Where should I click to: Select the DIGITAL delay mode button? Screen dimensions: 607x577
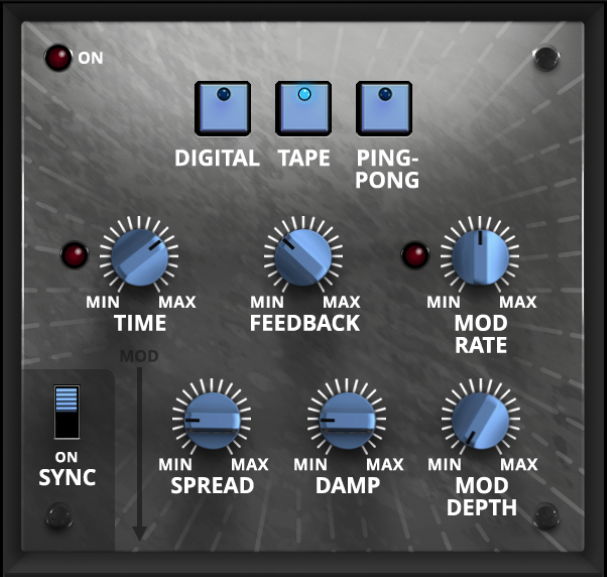coord(223,109)
